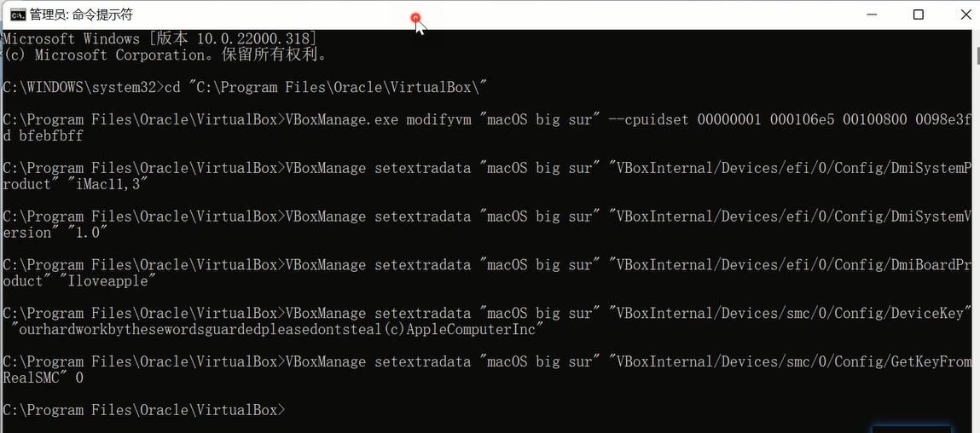Minimize the Command Prompt window
The height and width of the screenshot is (433, 980).
[873, 14]
